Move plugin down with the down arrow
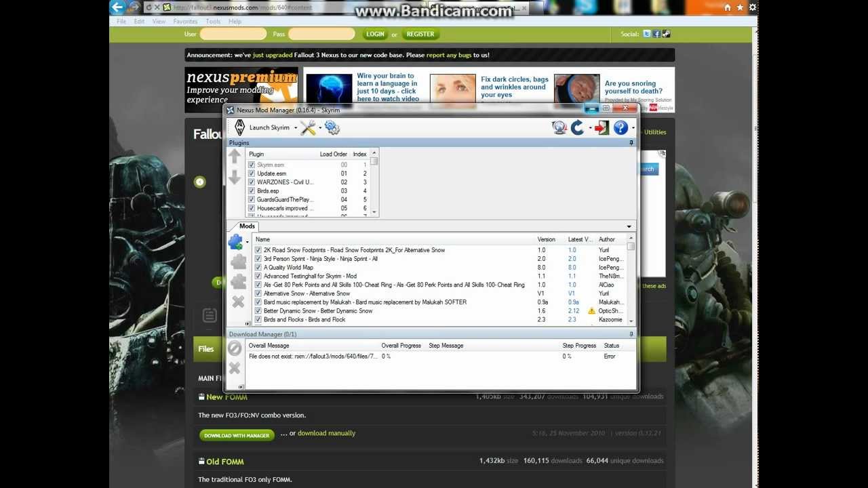Image resolution: width=868 pixels, height=488 pixels. 235,178
